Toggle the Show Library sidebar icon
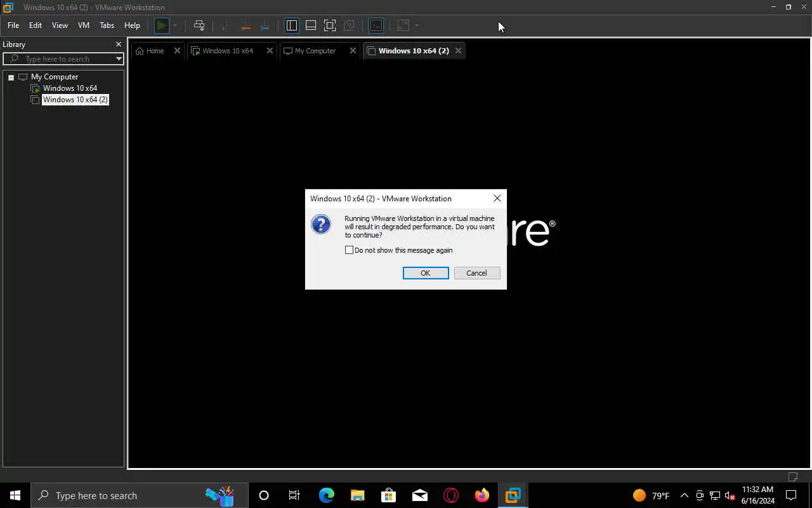Screen dimensions: 812x508 (292, 25)
